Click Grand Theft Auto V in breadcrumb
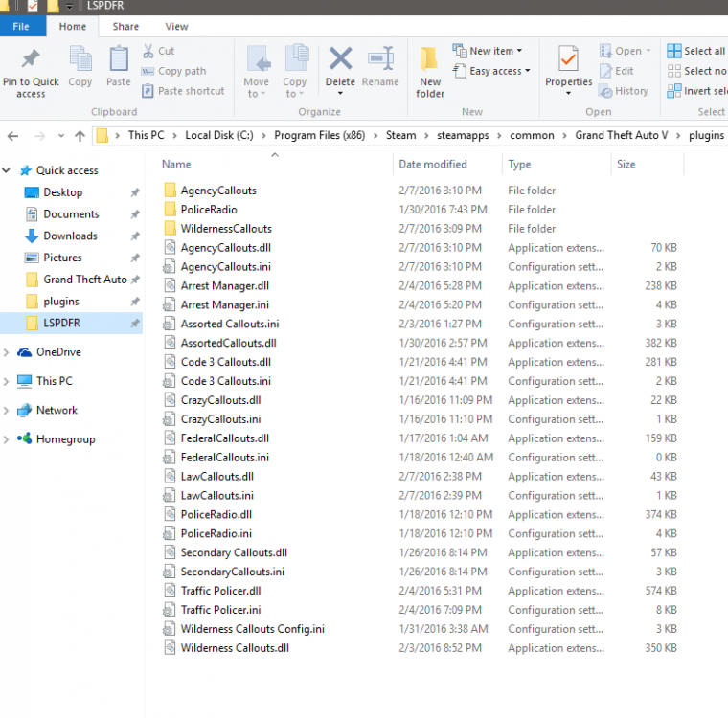This screenshot has height=718, width=728. click(x=622, y=135)
